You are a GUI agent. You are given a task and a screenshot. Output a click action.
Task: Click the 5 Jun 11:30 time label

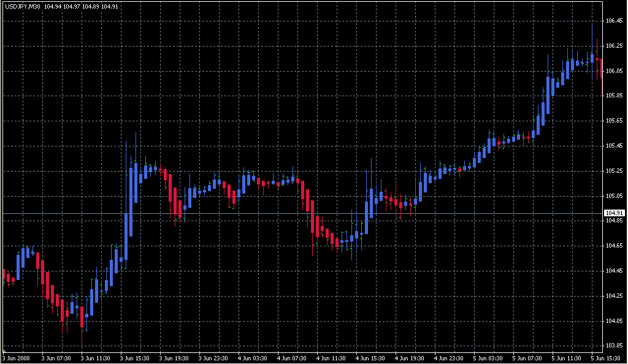(566, 358)
